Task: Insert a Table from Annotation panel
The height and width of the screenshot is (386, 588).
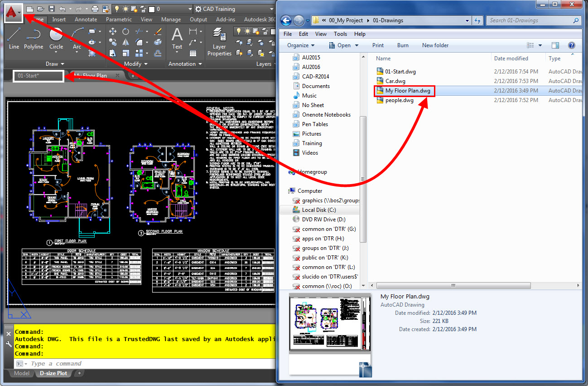Action: 193,53
